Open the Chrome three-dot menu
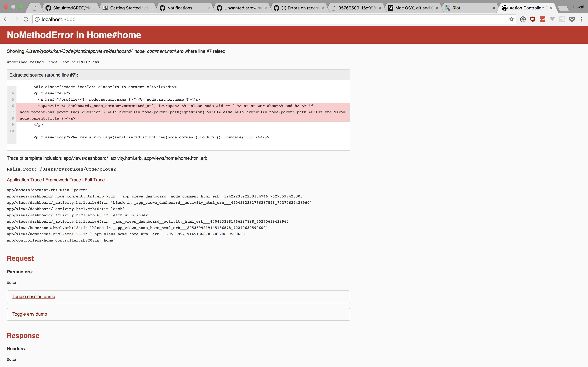The width and height of the screenshot is (588, 367). tap(582, 19)
